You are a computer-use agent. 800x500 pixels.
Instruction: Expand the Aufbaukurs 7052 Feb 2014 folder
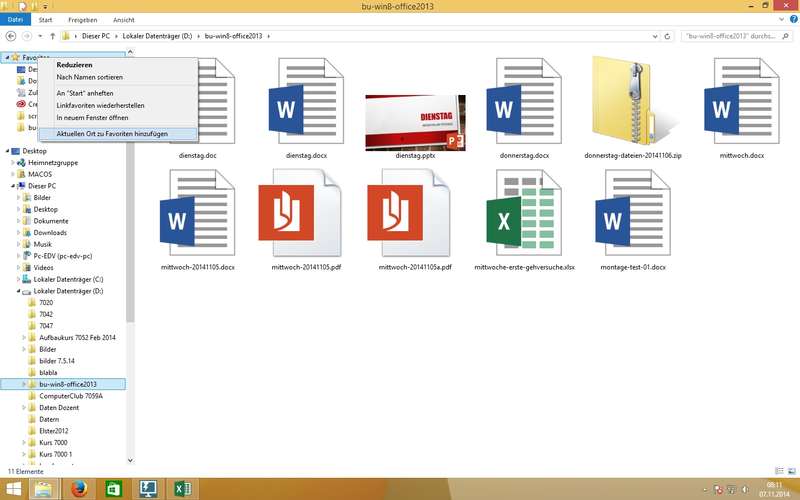(23, 338)
